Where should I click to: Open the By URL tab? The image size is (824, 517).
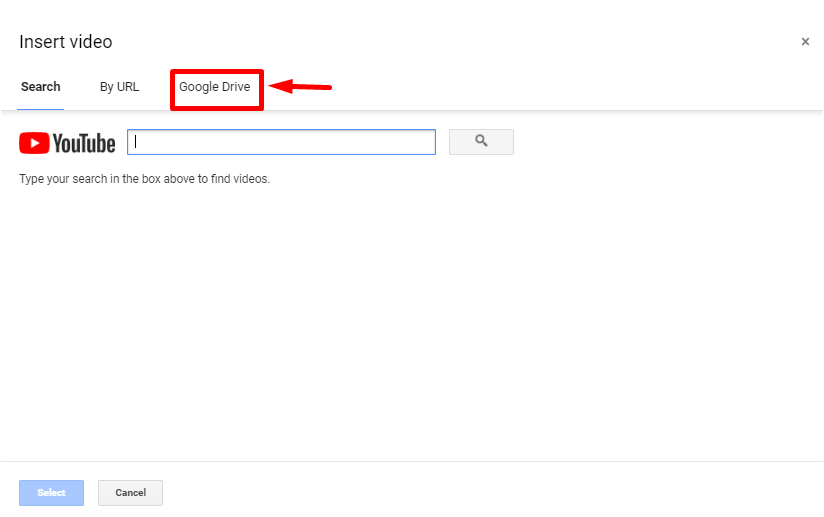point(119,87)
